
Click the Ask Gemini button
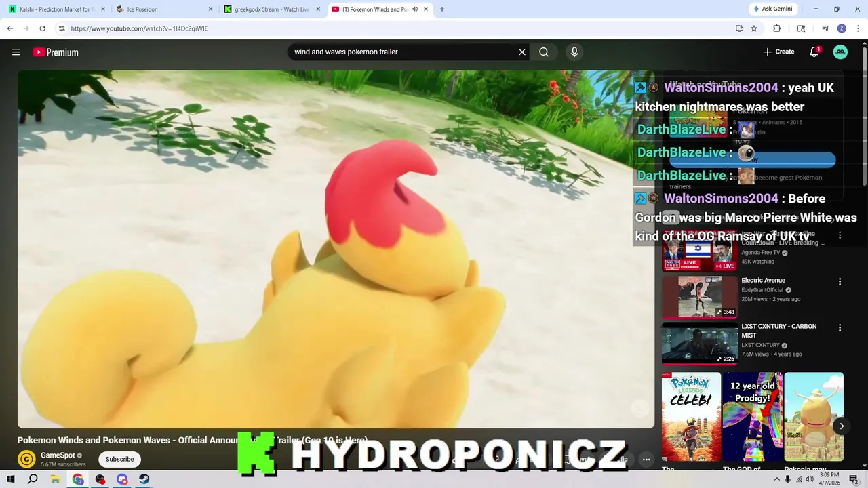click(x=772, y=9)
